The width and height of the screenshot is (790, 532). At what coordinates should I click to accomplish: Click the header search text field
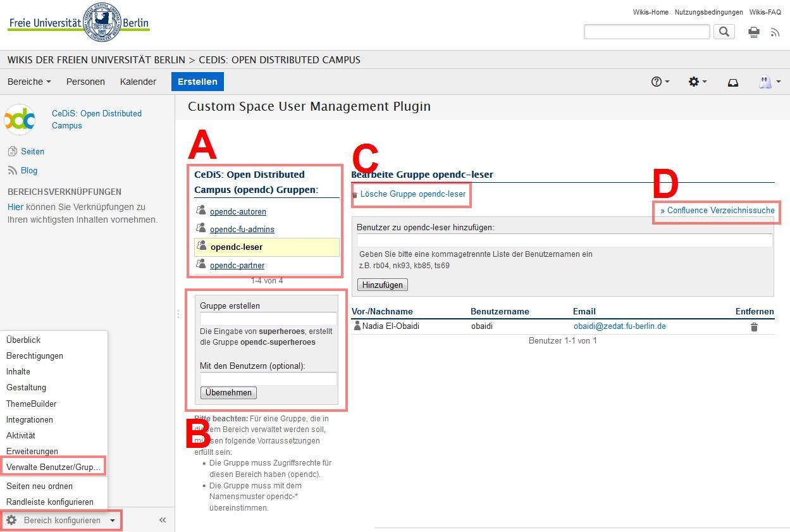point(647,31)
